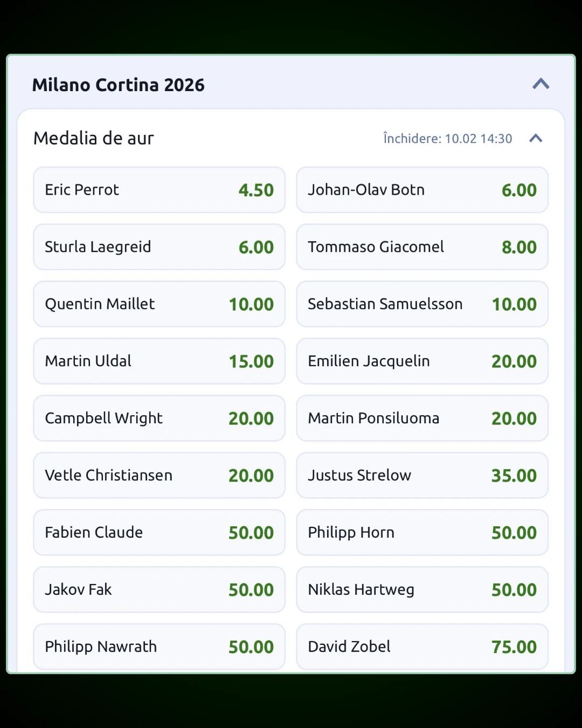
Task: Pick Vetle Christiansen for gold
Action: tap(159, 476)
